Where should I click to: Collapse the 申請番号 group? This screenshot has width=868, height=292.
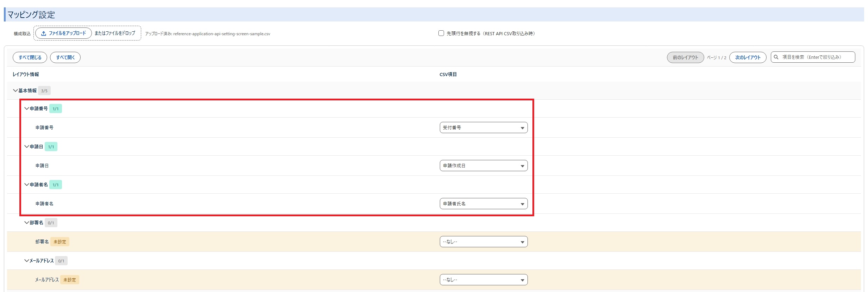[x=27, y=108]
